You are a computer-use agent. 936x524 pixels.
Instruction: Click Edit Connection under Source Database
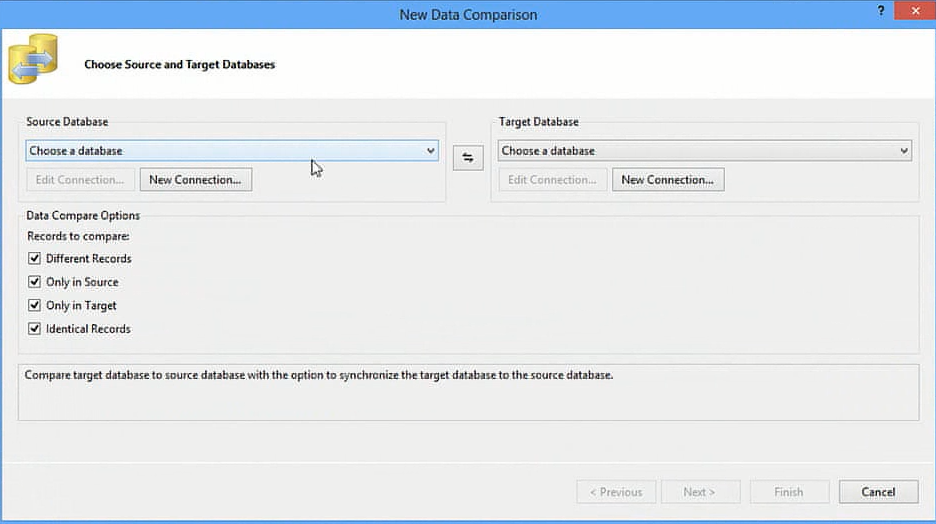(80, 180)
